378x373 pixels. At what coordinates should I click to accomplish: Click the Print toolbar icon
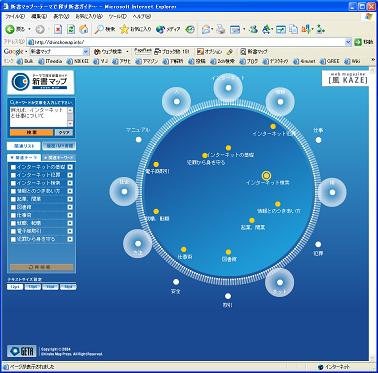coord(220,29)
